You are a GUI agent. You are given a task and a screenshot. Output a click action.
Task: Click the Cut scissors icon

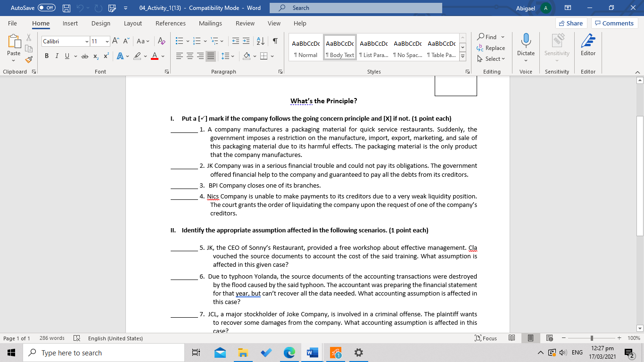[29, 37]
